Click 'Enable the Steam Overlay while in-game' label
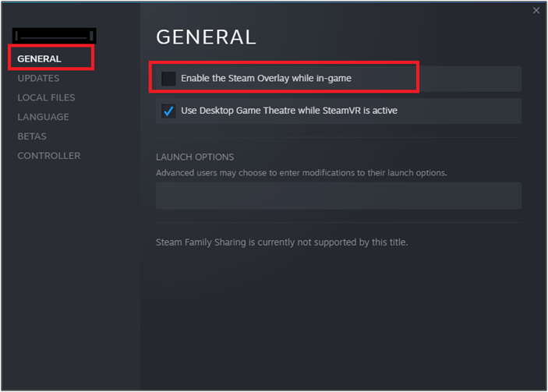Image resolution: width=548 pixels, height=392 pixels. point(266,78)
